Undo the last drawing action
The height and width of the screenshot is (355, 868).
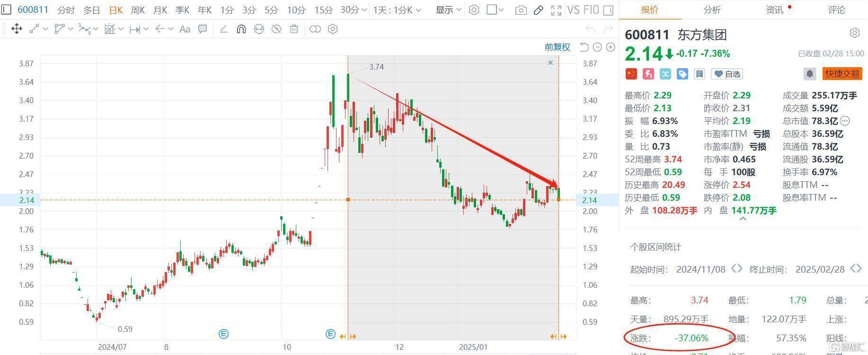pyautogui.click(x=590, y=29)
